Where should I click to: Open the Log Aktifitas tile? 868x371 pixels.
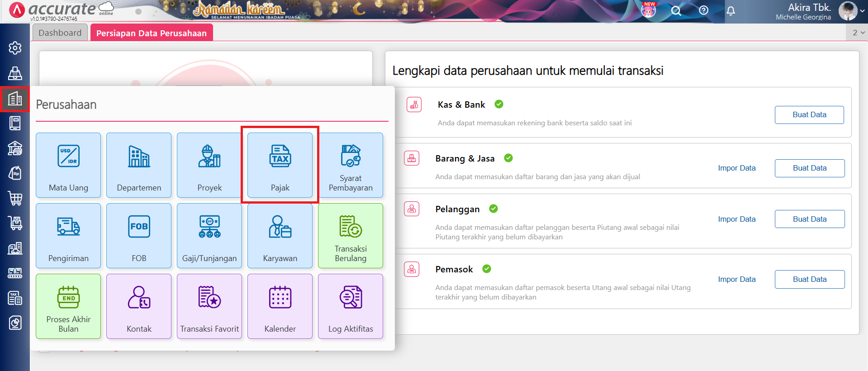(x=351, y=306)
